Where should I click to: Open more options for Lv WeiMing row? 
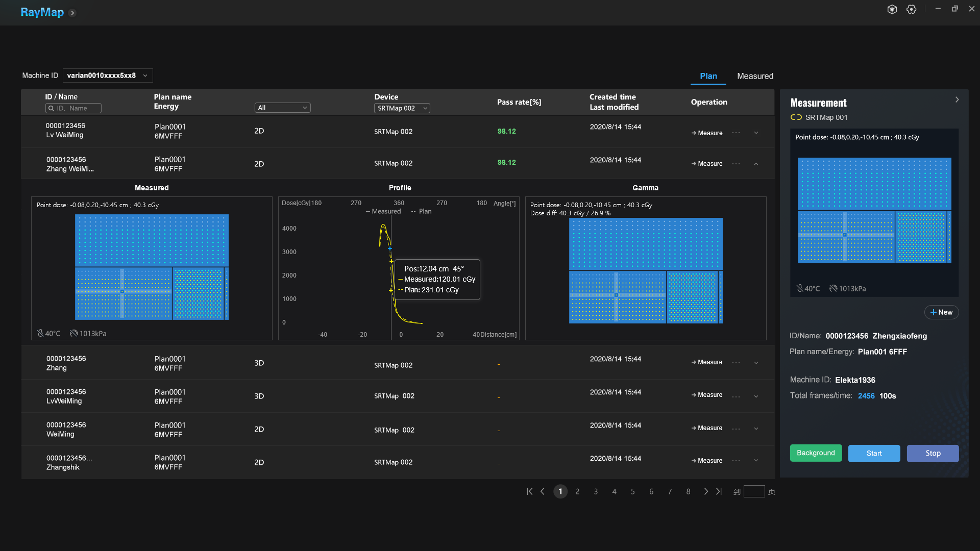[736, 133]
